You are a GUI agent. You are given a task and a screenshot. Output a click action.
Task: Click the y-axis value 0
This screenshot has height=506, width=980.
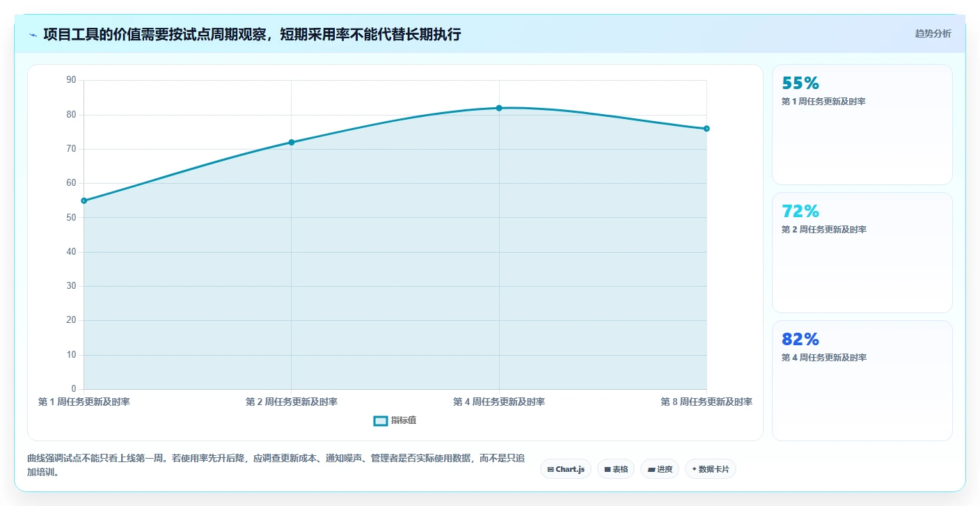coord(74,389)
